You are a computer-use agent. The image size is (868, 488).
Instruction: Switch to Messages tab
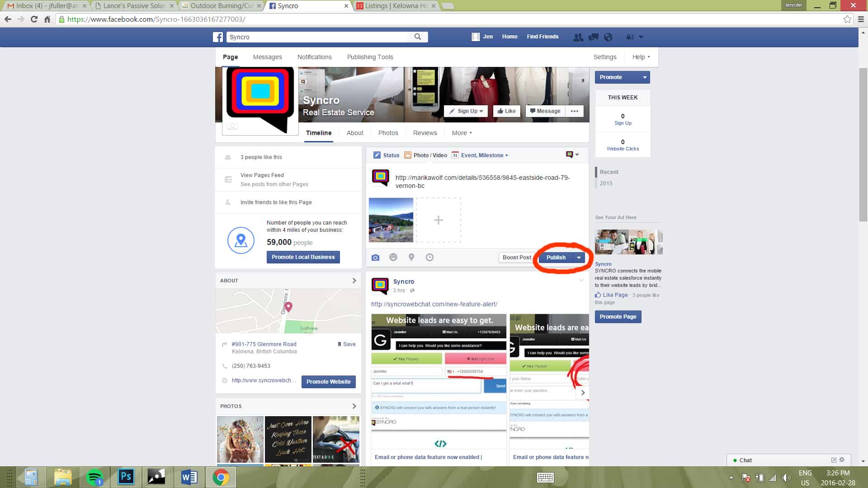coord(267,57)
